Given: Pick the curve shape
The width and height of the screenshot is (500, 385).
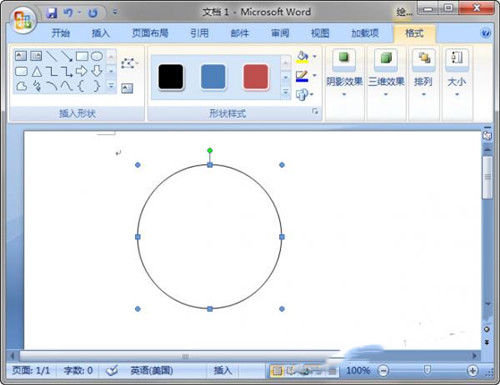Looking at the screenshot, I should pyautogui.click(x=67, y=87).
